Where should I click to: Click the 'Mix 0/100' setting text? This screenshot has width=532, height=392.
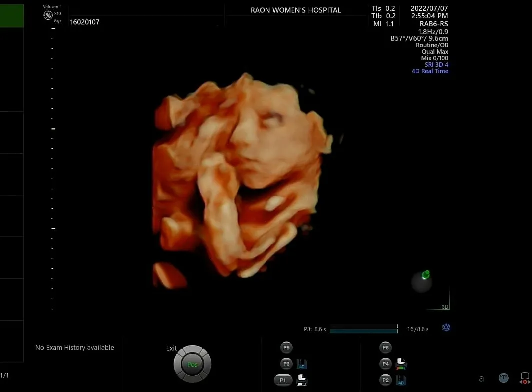[x=434, y=58]
